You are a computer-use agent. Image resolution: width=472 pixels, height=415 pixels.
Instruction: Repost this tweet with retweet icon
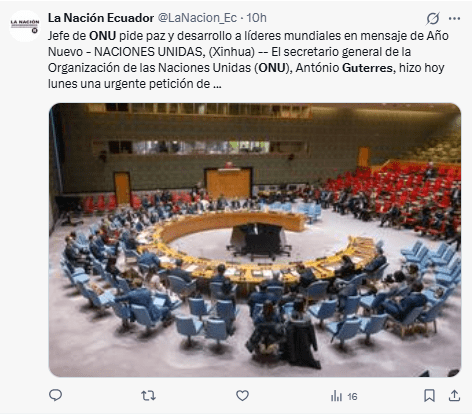(x=148, y=396)
